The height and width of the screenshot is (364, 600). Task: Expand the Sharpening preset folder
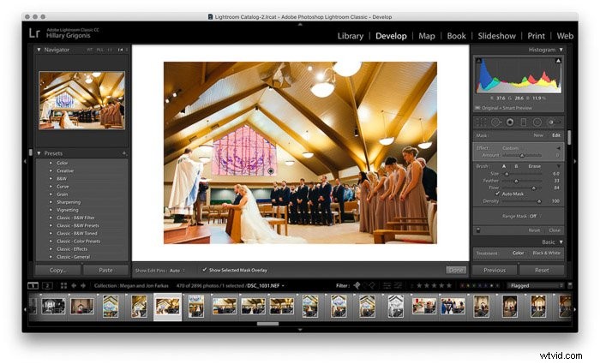(51, 202)
